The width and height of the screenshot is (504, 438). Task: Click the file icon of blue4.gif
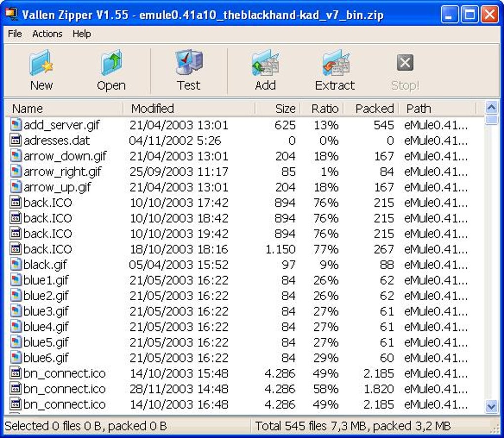pos(16,326)
